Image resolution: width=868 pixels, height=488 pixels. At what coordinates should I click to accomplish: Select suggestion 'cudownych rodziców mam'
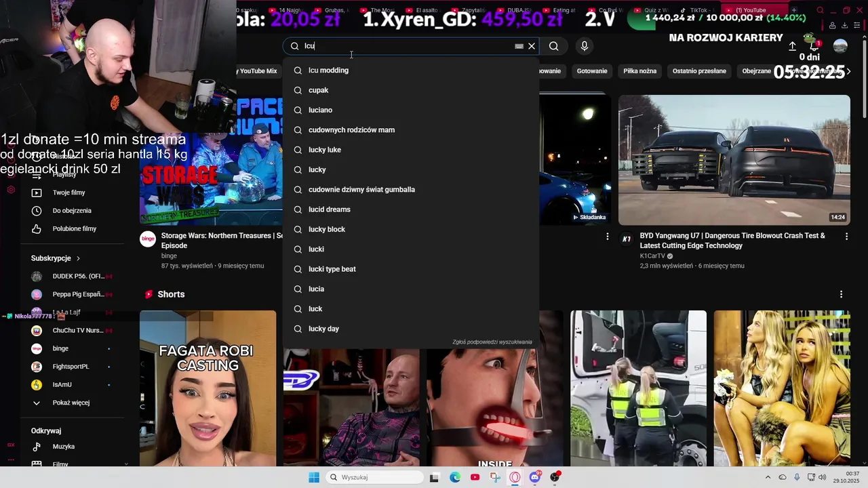411,130
